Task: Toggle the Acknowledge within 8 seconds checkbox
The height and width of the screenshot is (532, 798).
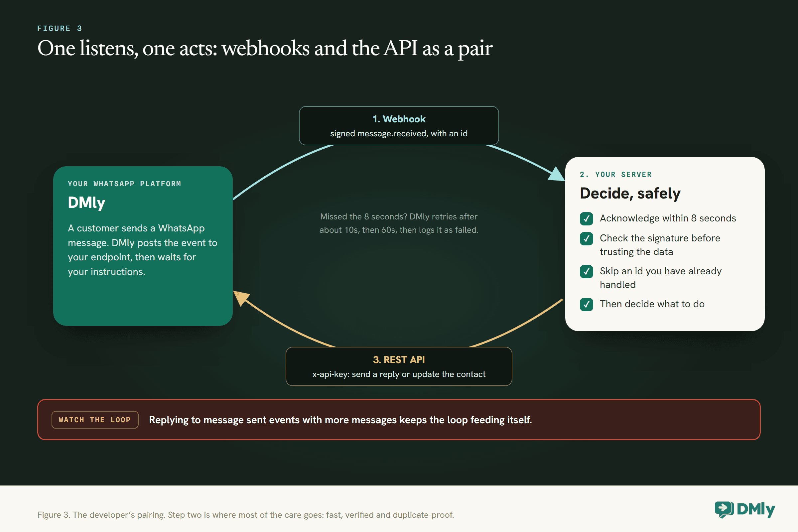Action: tap(586, 219)
